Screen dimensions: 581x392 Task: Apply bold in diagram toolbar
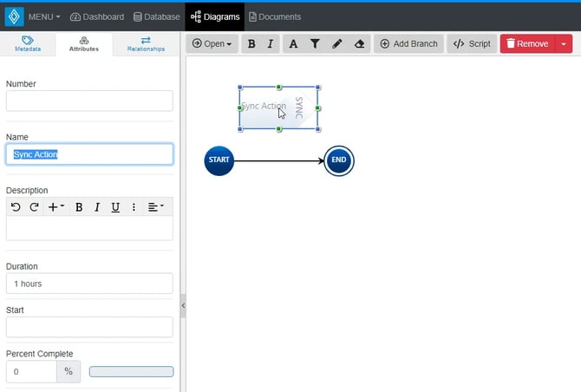tap(251, 43)
